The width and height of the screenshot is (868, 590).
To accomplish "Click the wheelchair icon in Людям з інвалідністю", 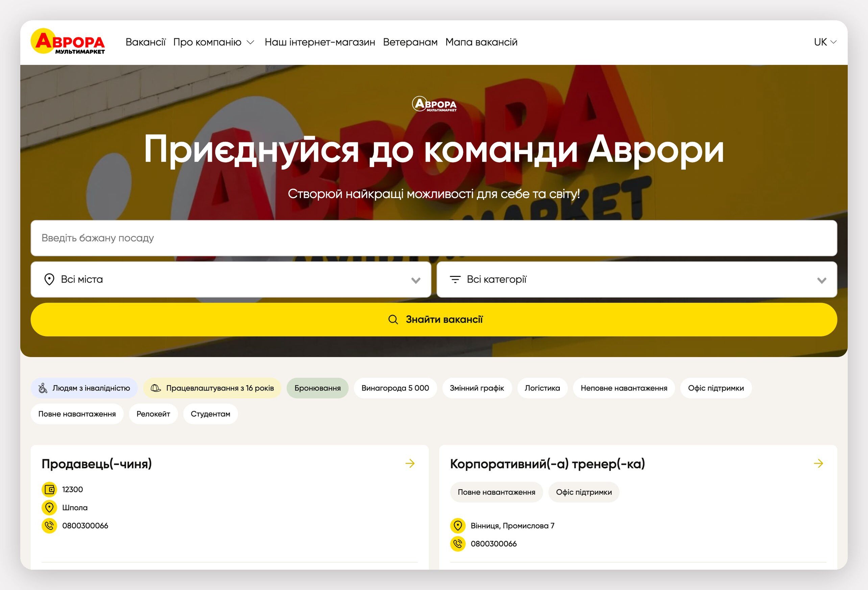I will tap(43, 388).
